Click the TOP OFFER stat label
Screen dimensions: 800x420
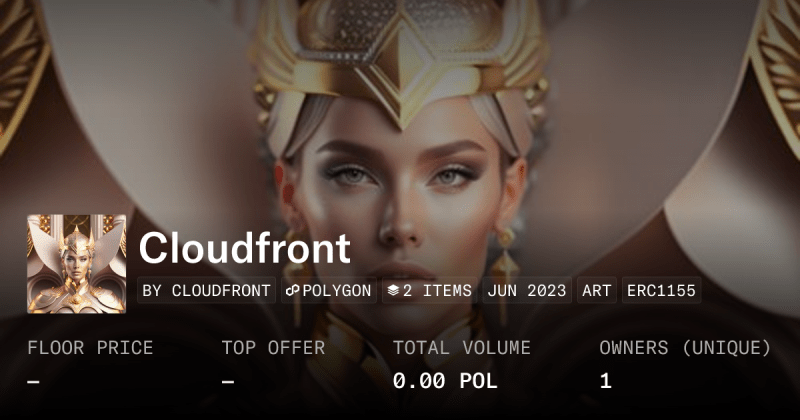click(273, 348)
